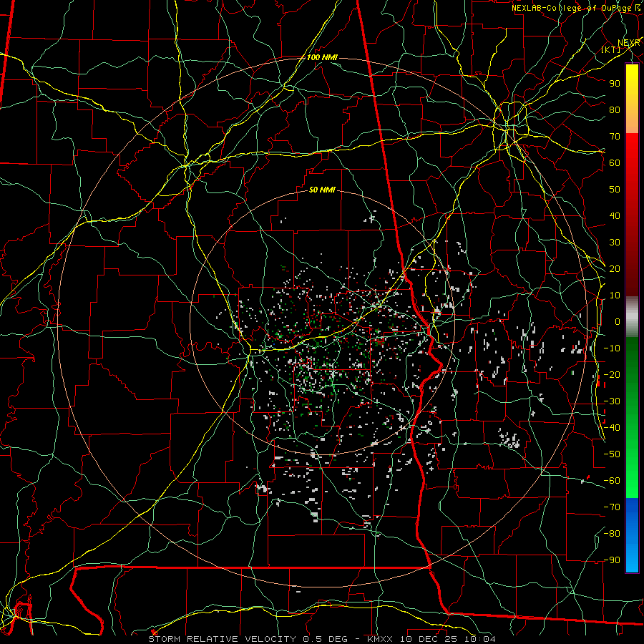Screen dimensions: 644x644
Task: Click the -50 scale value
Action: pos(612,454)
